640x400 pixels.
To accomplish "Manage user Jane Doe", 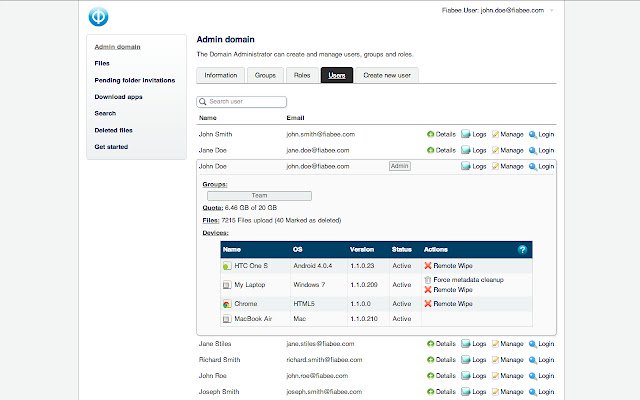I will click(507, 150).
